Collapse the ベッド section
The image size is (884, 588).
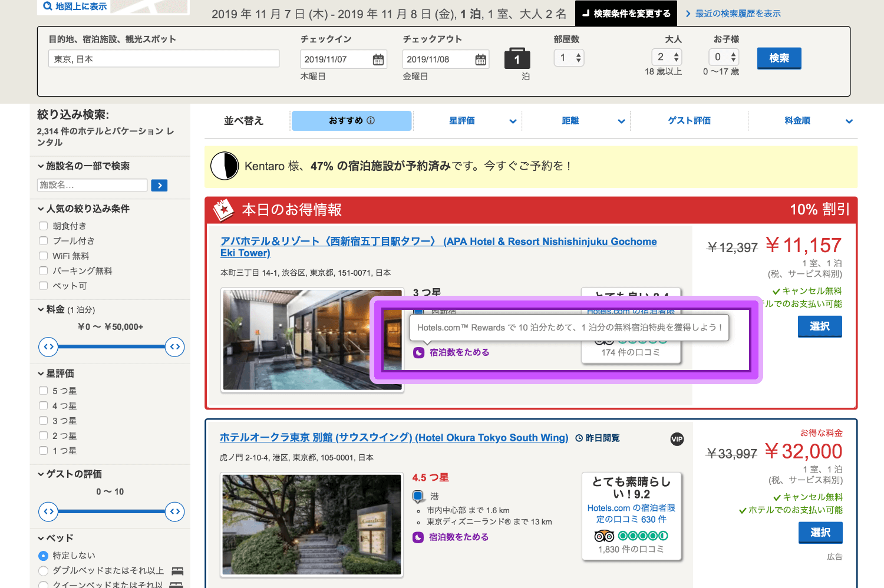(55, 538)
